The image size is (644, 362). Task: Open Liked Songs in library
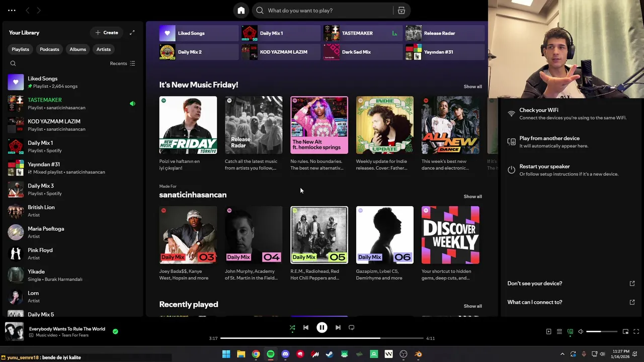tap(72, 82)
